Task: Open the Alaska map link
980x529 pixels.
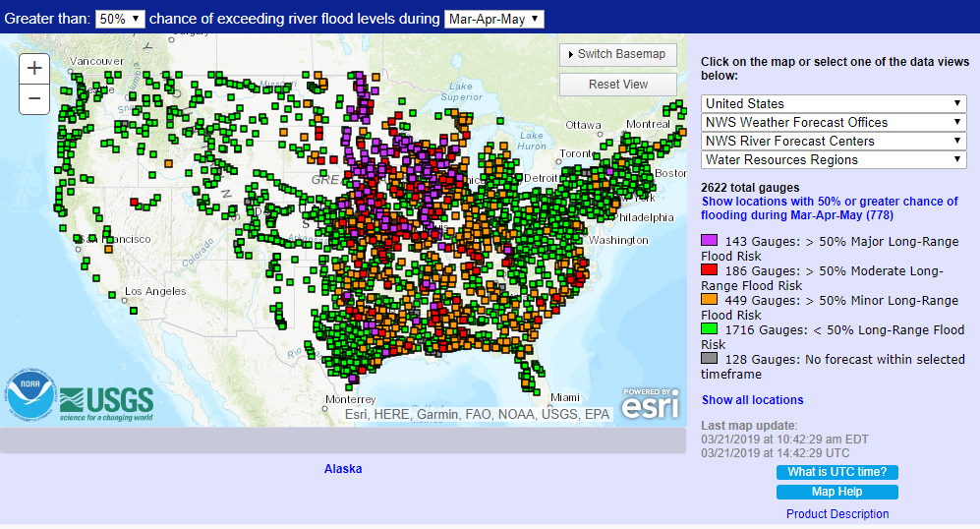Action: tap(343, 469)
